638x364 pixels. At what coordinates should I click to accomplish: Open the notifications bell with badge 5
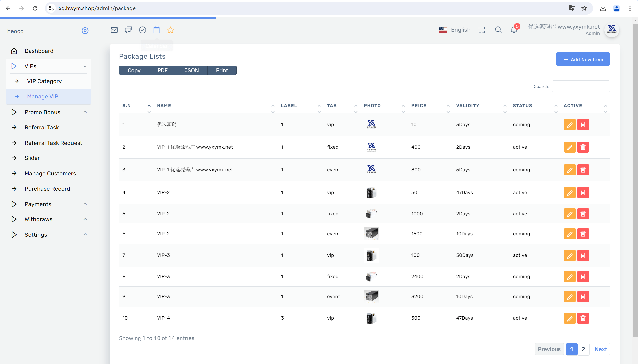click(514, 29)
